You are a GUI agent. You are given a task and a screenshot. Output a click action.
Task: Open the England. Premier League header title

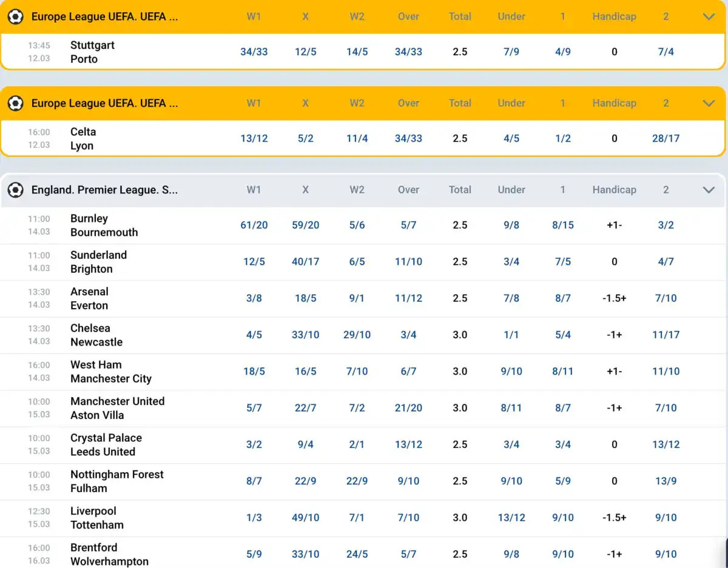click(104, 190)
